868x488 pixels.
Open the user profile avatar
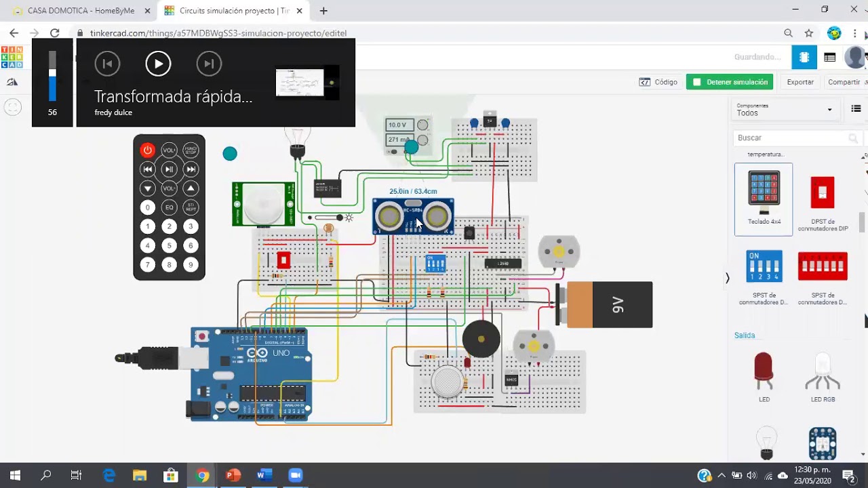tap(854, 58)
